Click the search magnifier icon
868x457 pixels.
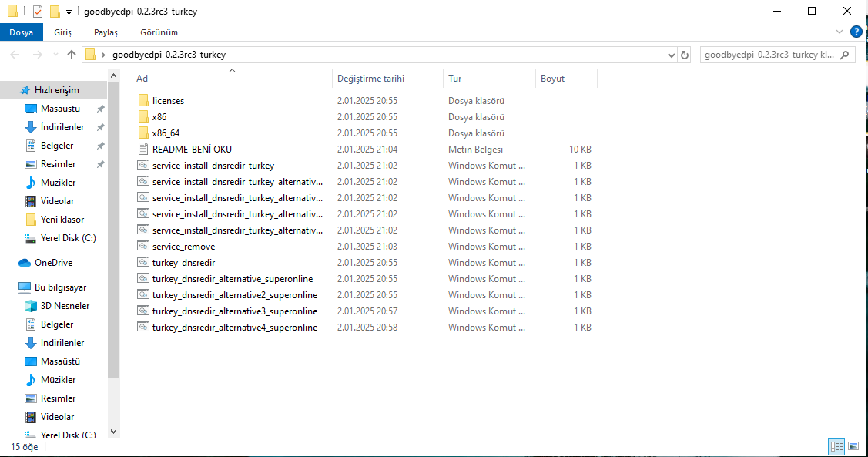coord(845,55)
